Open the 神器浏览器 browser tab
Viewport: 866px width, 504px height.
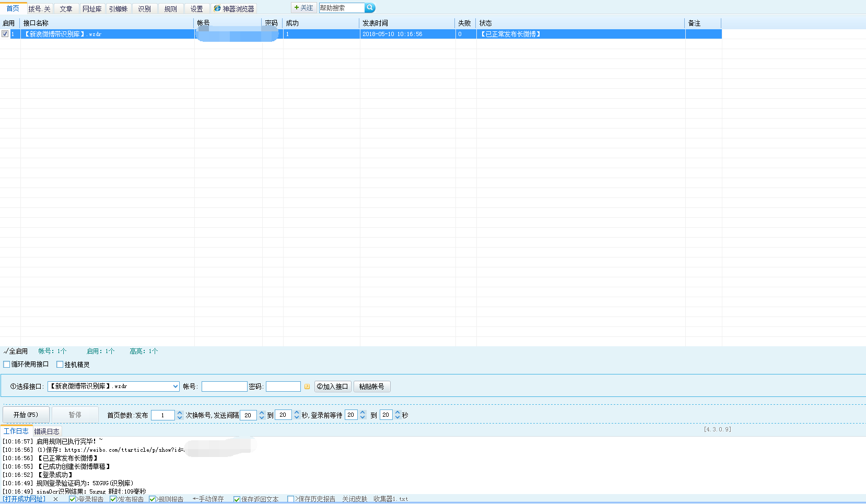[x=233, y=9]
